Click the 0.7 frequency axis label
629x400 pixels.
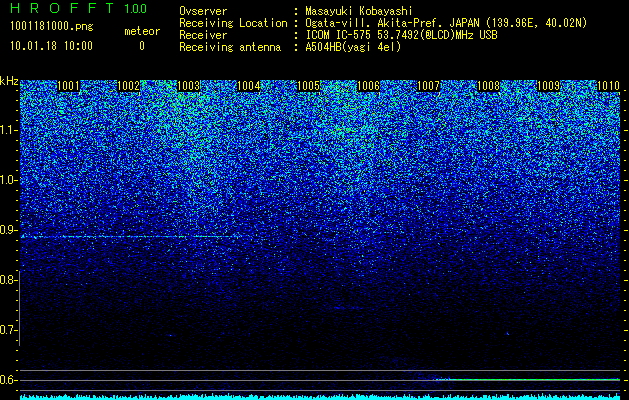click(8, 330)
